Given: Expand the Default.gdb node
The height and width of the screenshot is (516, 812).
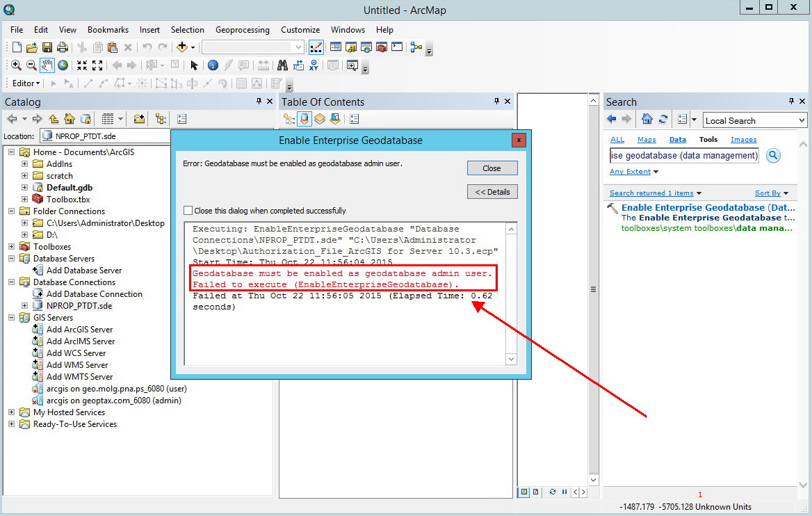Looking at the screenshot, I should click(x=24, y=188).
